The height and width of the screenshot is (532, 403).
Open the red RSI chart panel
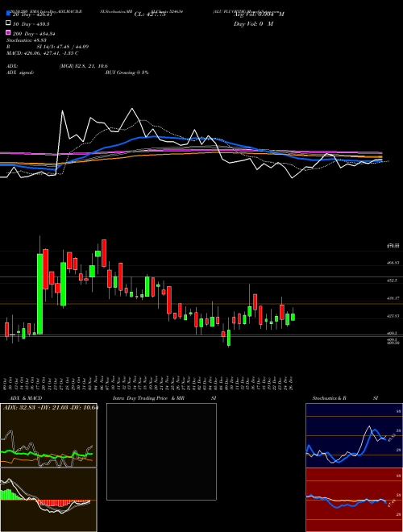point(354,500)
